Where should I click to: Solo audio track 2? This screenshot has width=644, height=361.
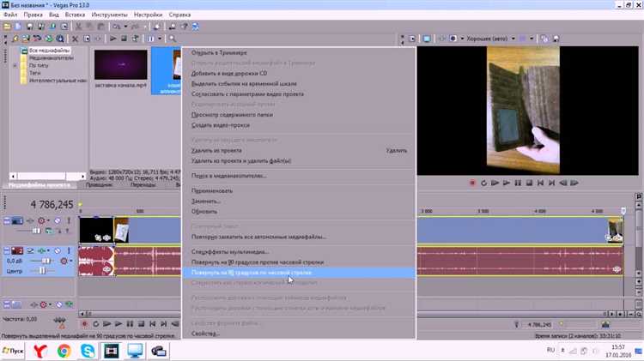point(69,250)
